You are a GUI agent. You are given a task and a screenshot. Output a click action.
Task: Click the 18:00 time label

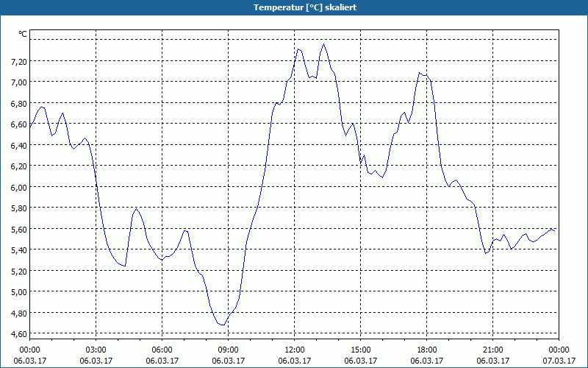click(427, 350)
